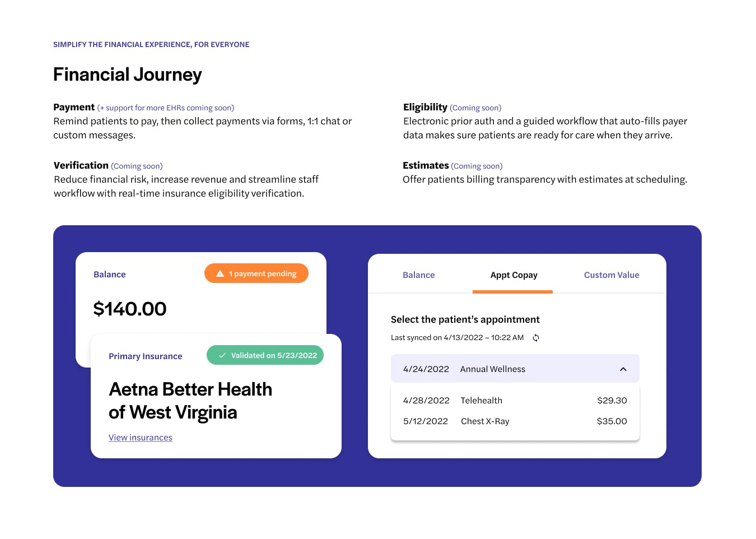Click Aetna Better Health of West Virginia
The width and height of the screenshot is (756, 539).
coord(190,401)
